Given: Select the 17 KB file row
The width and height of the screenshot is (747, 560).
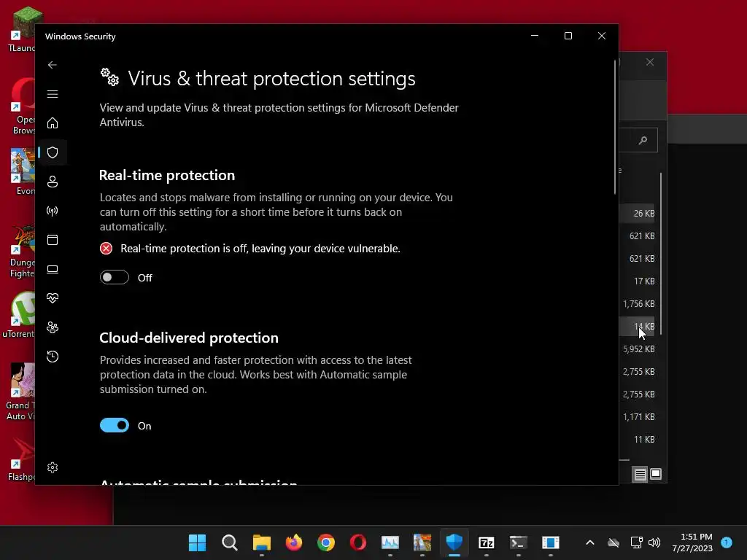Looking at the screenshot, I should pos(638,281).
